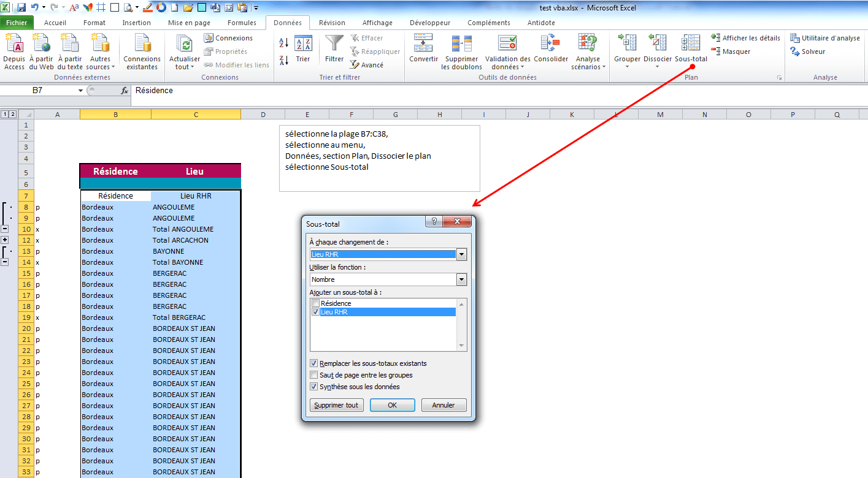Open the Convertir text-to-columns tool

(x=423, y=44)
